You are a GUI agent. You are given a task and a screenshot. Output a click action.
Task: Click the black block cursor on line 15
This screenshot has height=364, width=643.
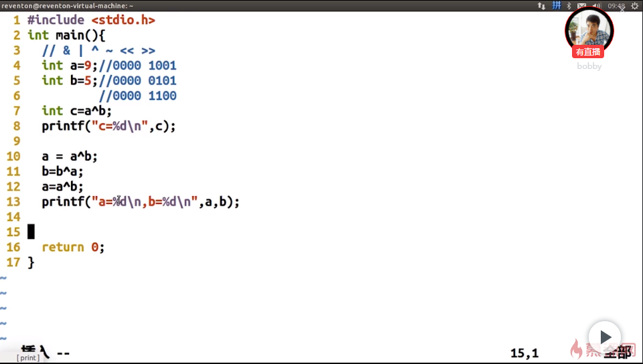click(x=31, y=232)
